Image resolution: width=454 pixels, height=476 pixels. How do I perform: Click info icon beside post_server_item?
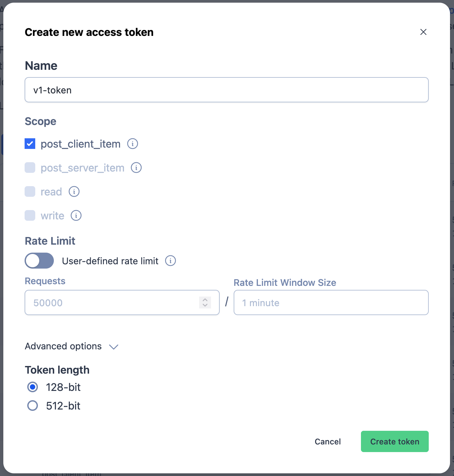[136, 168]
